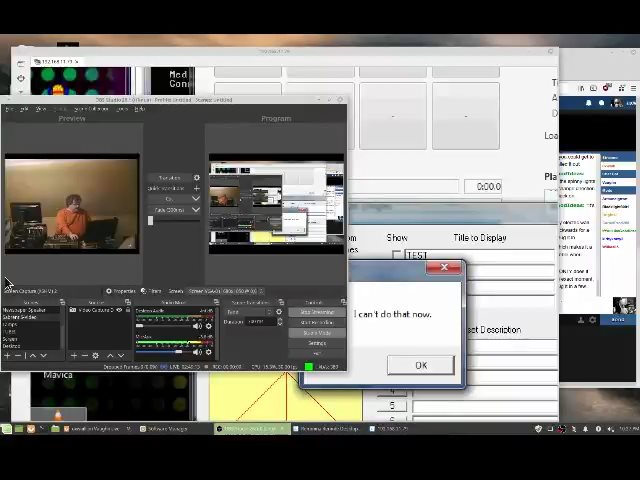Open source properties gear in Sources panel
The height and width of the screenshot is (480, 640).
pos(96,356)
